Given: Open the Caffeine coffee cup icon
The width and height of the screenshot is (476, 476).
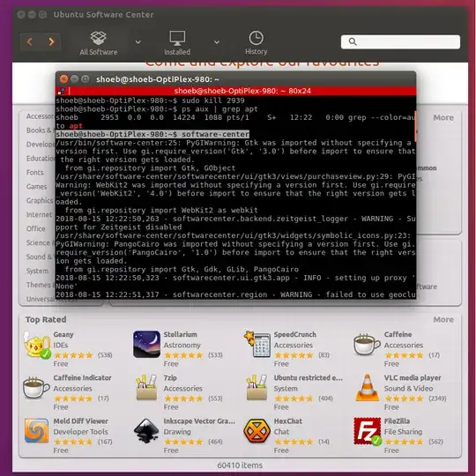Looking at the screenshot, I should [x=367, y=345].
